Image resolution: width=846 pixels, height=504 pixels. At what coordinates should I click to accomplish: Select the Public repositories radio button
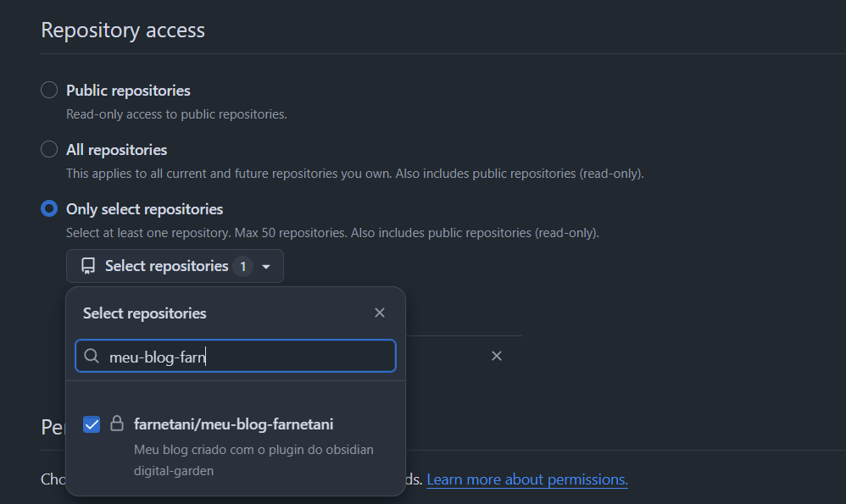point(50,91)
